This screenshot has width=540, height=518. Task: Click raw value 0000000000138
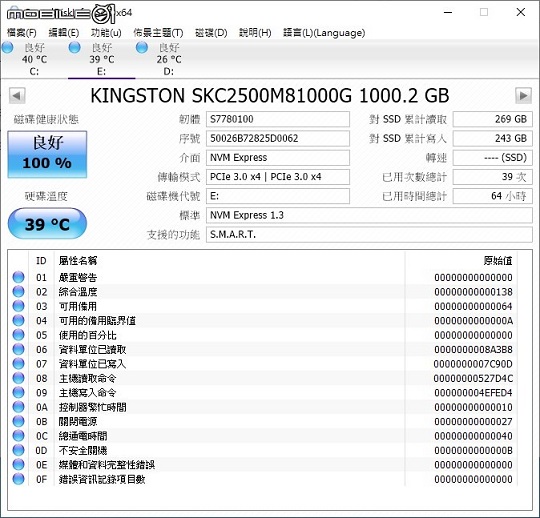(473, 292)
